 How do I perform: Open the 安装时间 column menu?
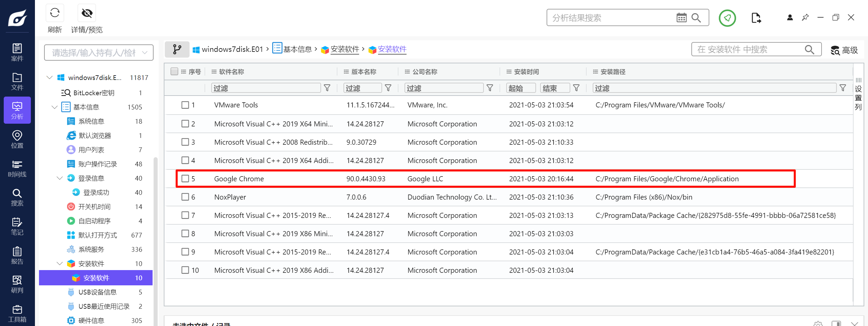(x=509, y=72)
